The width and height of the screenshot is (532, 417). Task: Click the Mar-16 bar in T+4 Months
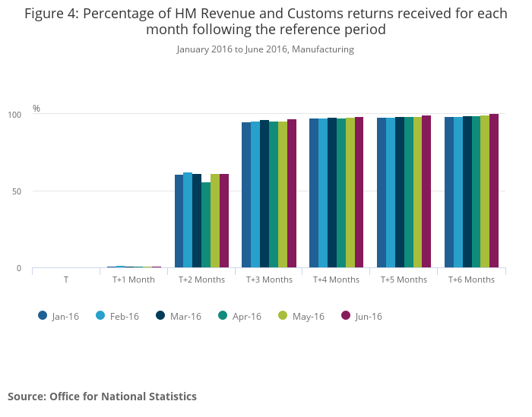[x=332, y=193]
